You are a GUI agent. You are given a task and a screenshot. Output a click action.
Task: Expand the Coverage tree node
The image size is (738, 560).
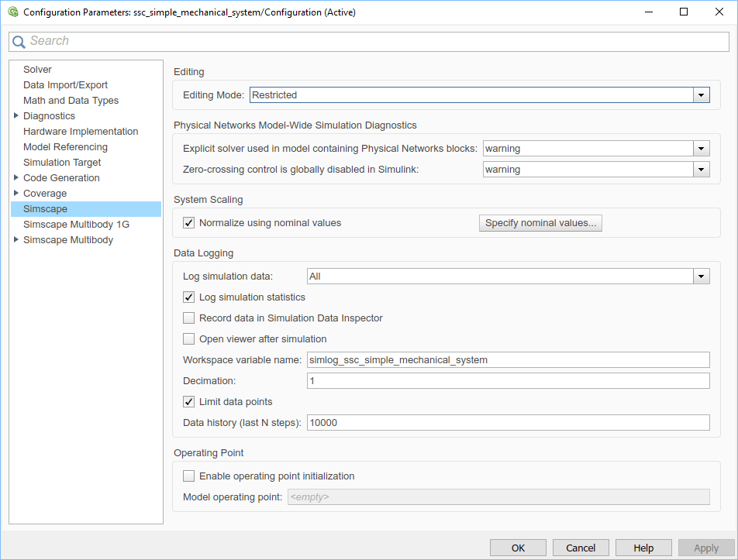click(16, 193)
